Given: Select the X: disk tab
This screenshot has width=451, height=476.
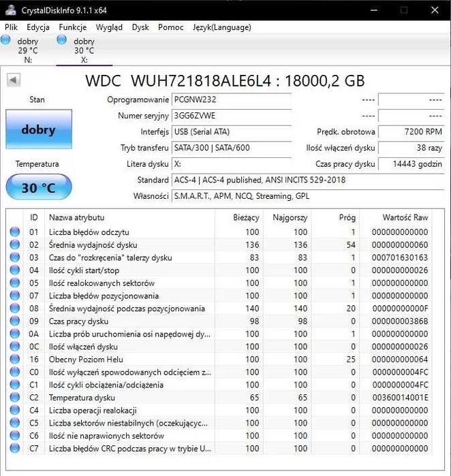Looking at the screenshot, I should tap(84, 50).
